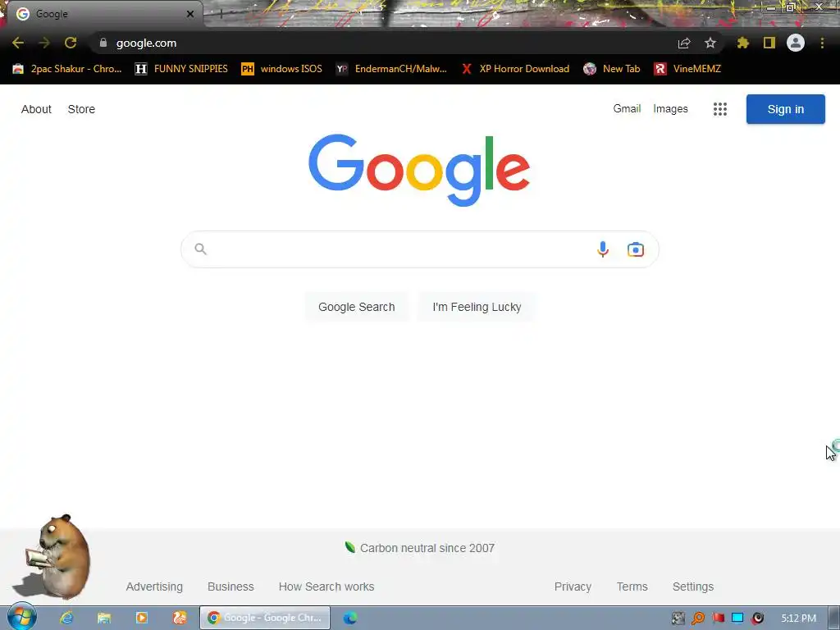Screen dimensions: 840x630
Task: Open the Images link
Action: click(670, 109)
